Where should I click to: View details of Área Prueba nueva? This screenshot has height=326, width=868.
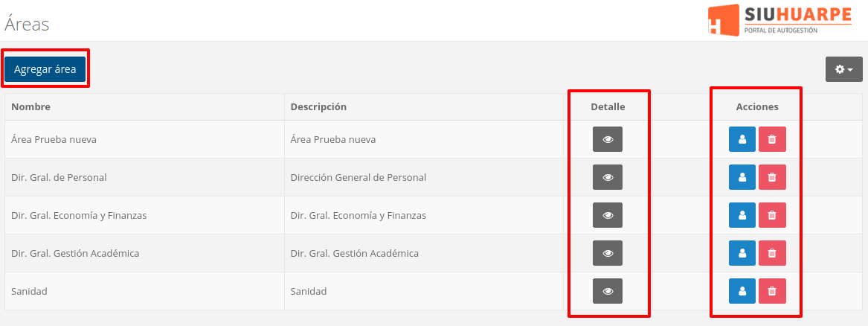pos(608,139)
